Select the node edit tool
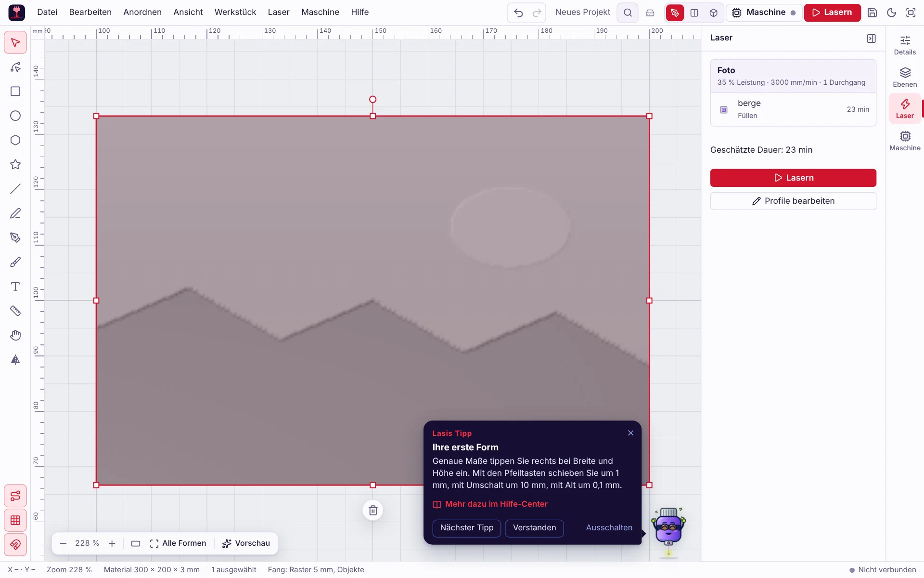 coord(15,67)
